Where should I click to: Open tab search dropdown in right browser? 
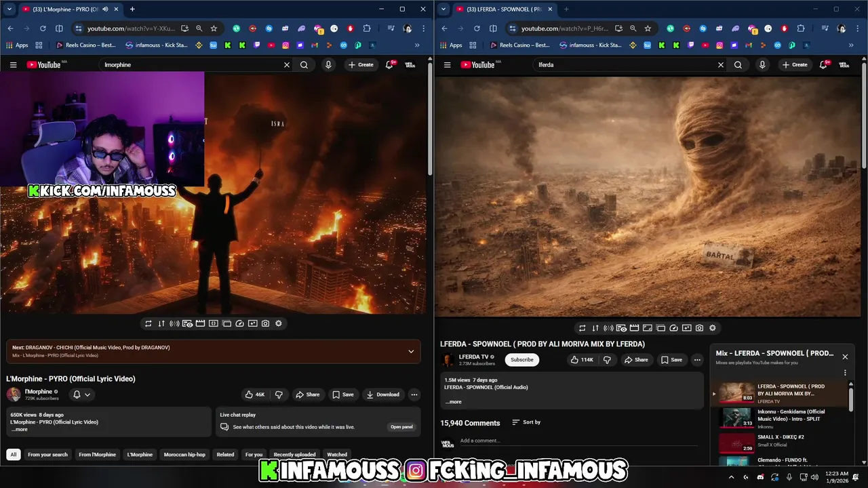(443, 9)
